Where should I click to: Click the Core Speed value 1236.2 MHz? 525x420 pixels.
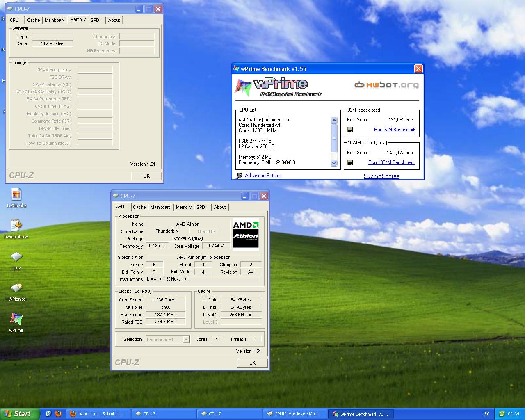pos(165,300)
